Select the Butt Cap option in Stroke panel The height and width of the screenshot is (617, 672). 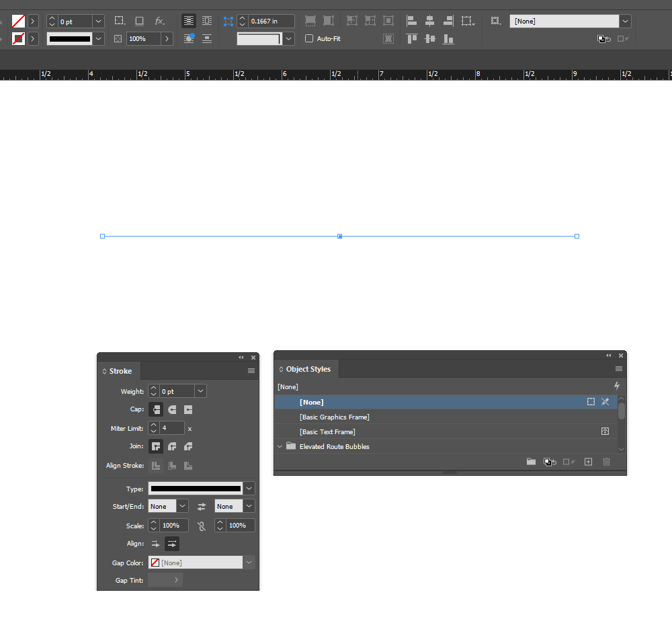point(156,409)
